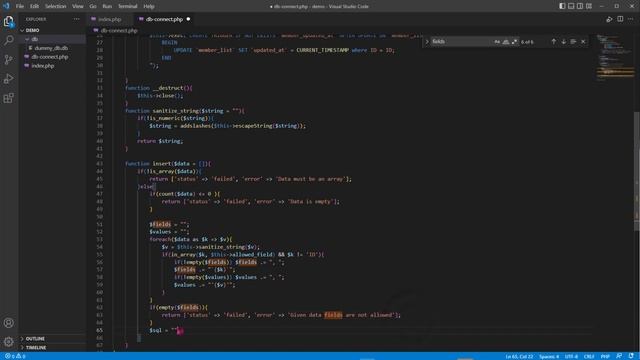Click the run/open changes icon in editor toolbar
The height and width of the screenshot is (360, 640).
[x=609, y=19]
